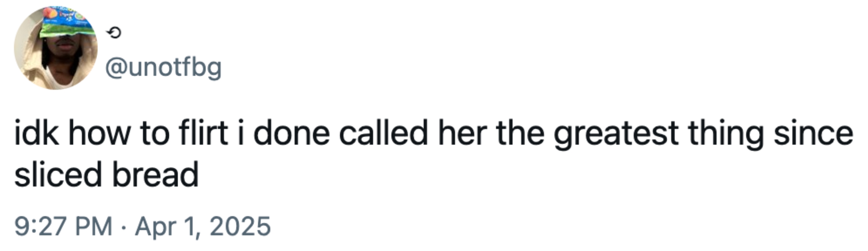The image size is (868, 251).
Task: Click the circular arrow icon above the handle
Action: pos(113,33)
